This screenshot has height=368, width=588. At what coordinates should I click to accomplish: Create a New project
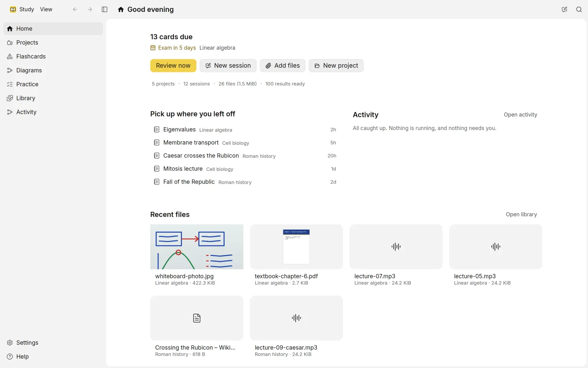[336, 65]
